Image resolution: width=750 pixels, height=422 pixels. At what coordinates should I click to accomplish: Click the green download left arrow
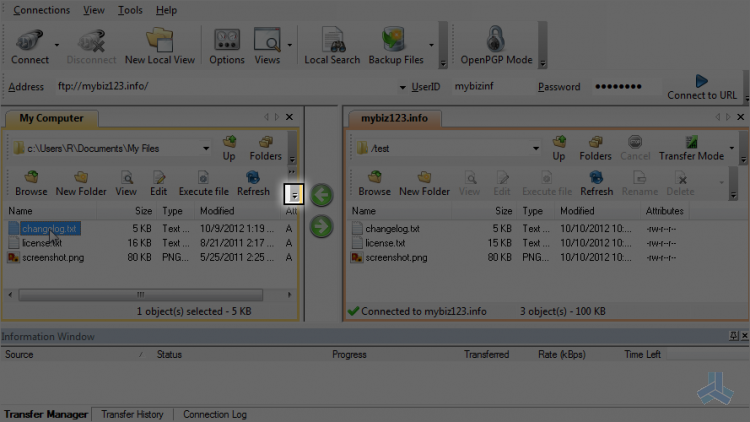[321, 195]
